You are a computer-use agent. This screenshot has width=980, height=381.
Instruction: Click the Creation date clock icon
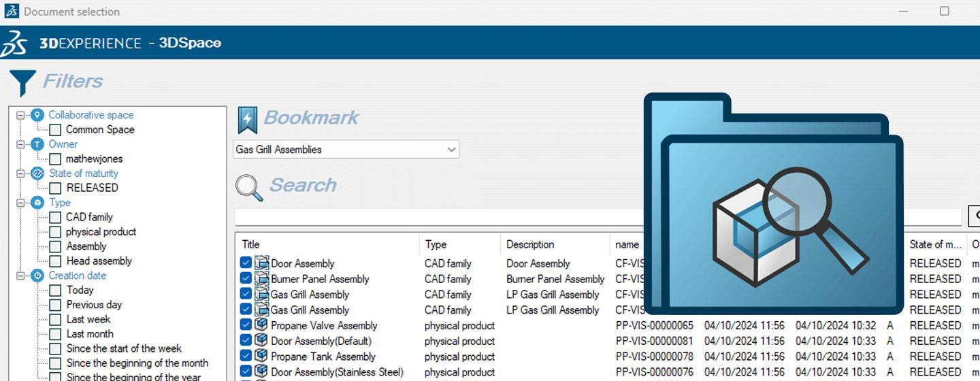point(37,276)
